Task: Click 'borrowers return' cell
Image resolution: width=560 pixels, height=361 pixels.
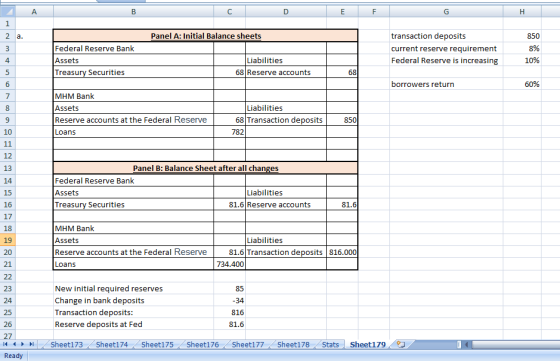Action: pyautogui.click(x=446, y=84)
